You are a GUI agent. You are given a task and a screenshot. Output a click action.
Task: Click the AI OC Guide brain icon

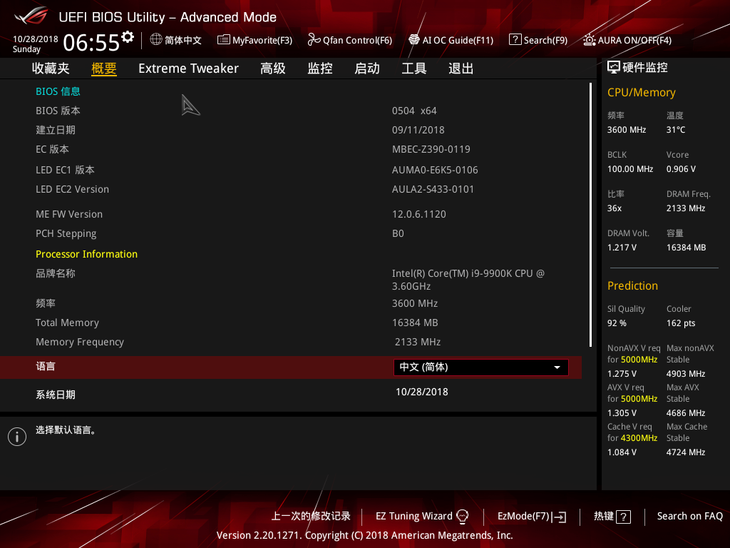[x=413, y=40]
